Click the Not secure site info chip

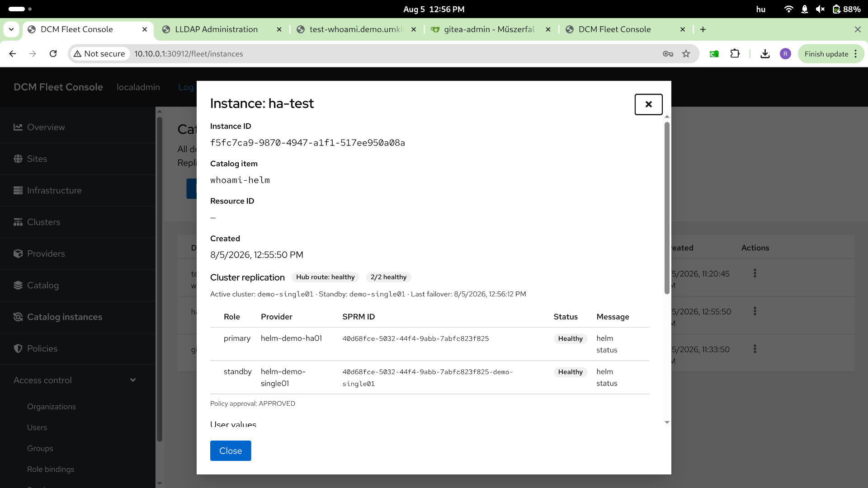[99, 54]
